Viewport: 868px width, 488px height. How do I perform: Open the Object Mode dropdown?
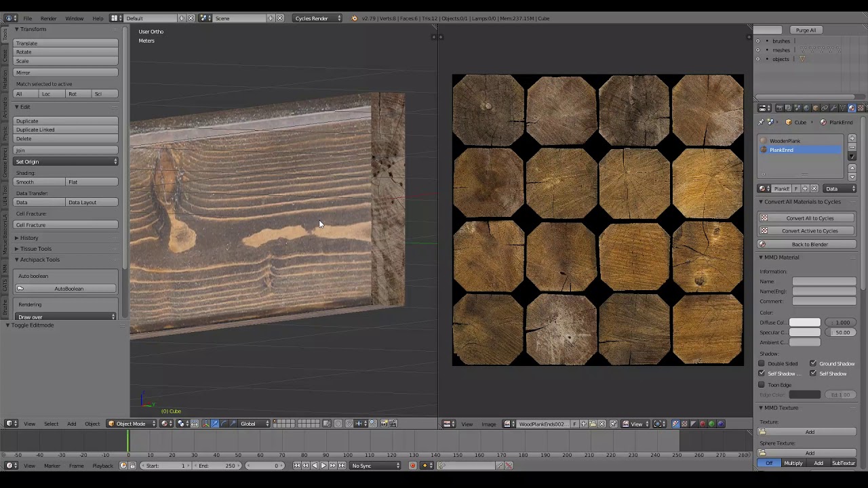click(131, 424)
